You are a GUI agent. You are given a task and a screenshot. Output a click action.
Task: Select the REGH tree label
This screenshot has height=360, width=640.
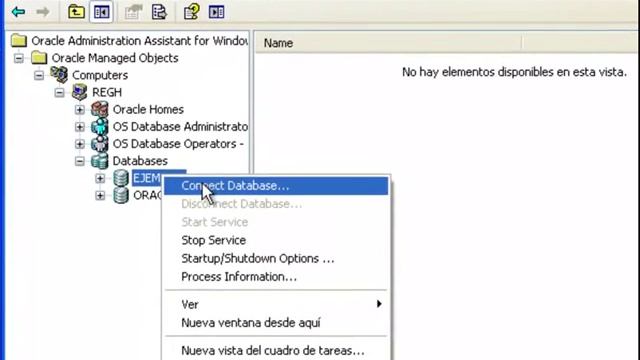pyautogui.click(x=107, y=92)
